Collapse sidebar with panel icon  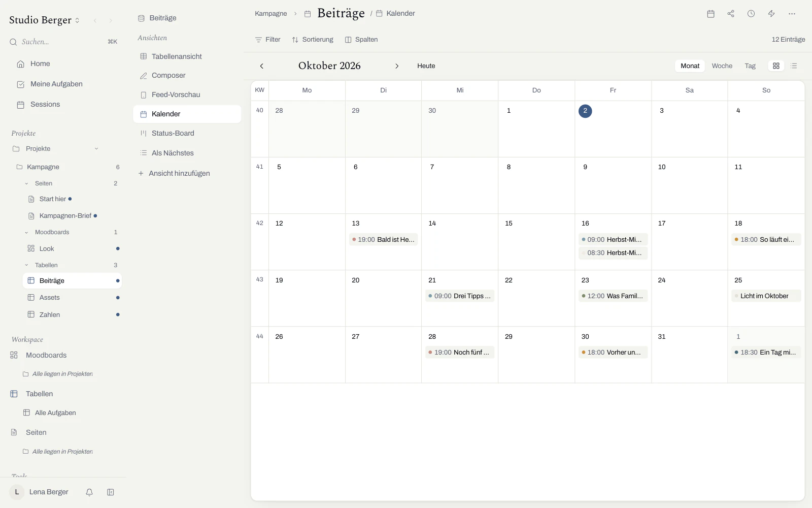(x=111, y=492)
